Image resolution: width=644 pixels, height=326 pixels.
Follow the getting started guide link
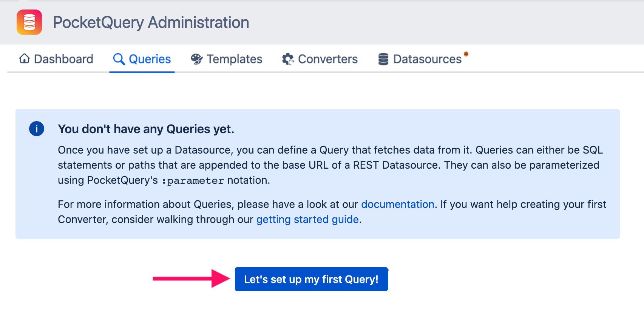(x=307, y=219)
